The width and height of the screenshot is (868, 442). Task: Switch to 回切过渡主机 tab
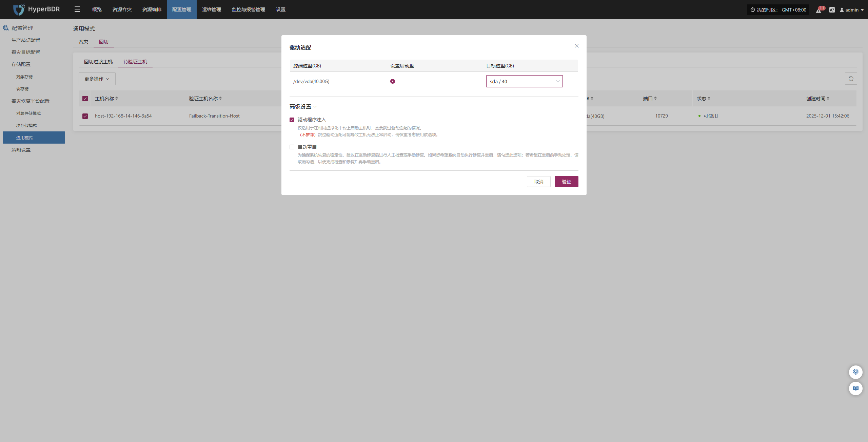(98, 62)
